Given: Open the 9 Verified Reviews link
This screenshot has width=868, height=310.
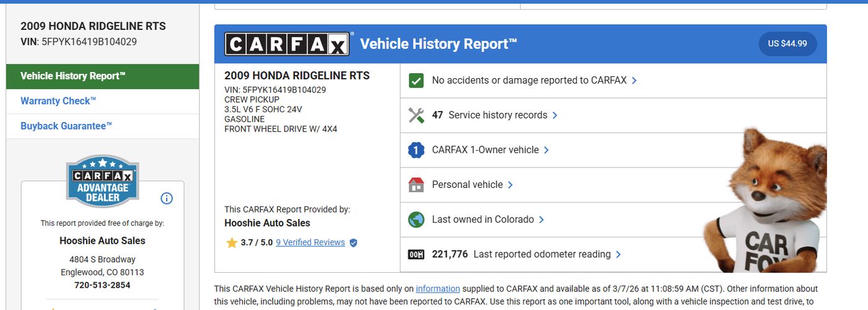Looking at the screenshot, I should point(310,242).
